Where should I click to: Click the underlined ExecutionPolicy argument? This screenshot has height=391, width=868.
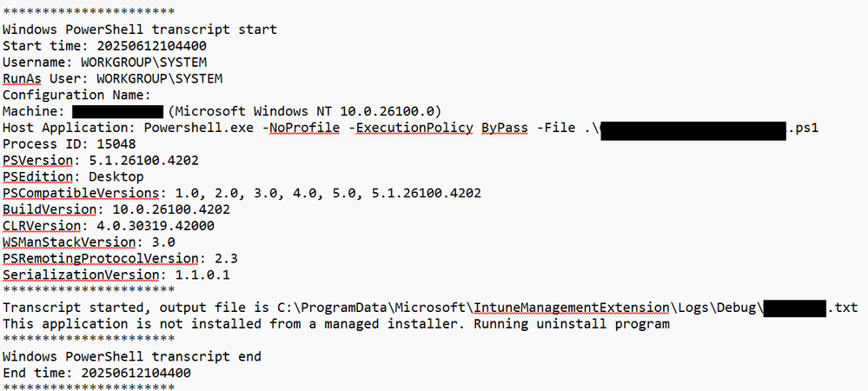pos(414,128)
